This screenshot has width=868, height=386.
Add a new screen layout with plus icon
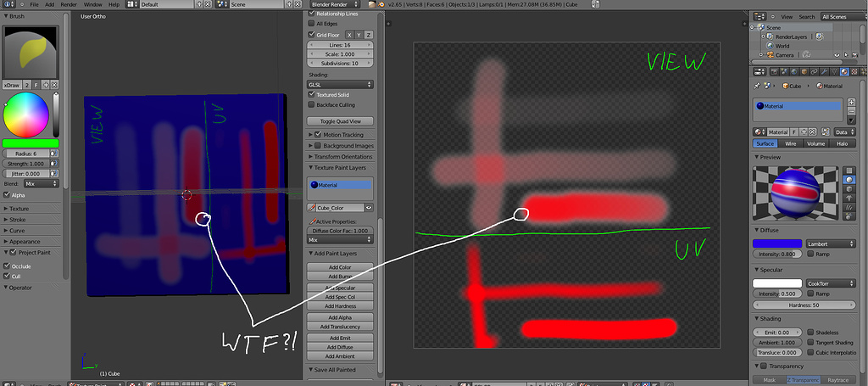(x=199, y=4)
